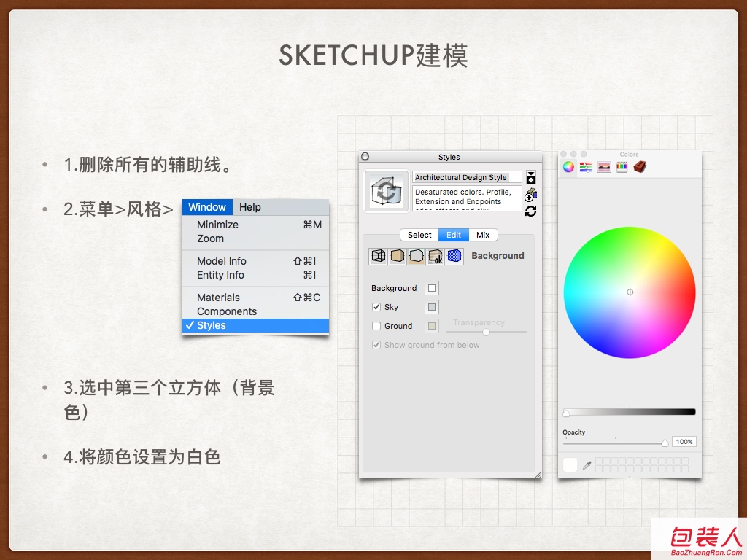
Task: Click the Background color swatch
Action: click(432, 288)
